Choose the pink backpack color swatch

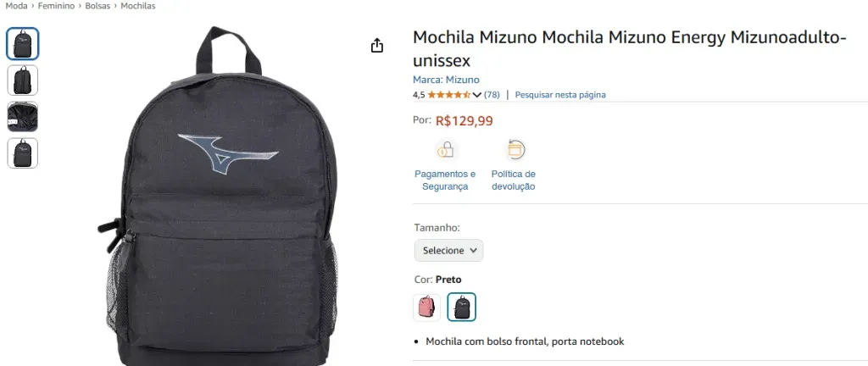[427, 307]
